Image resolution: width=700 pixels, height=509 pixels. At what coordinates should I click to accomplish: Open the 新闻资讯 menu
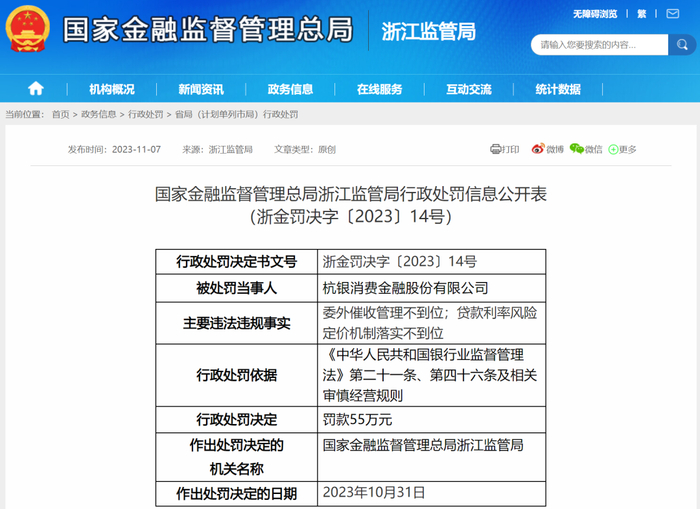coord(201,89)
